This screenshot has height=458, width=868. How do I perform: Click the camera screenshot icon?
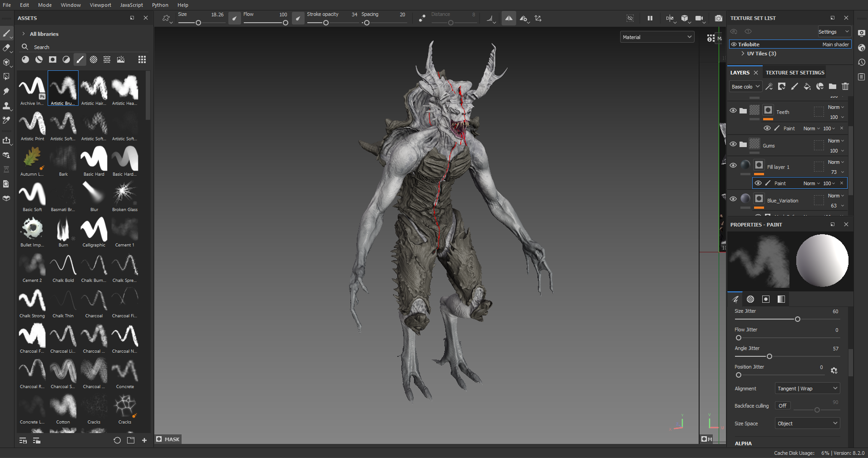(x=718, y=19)
